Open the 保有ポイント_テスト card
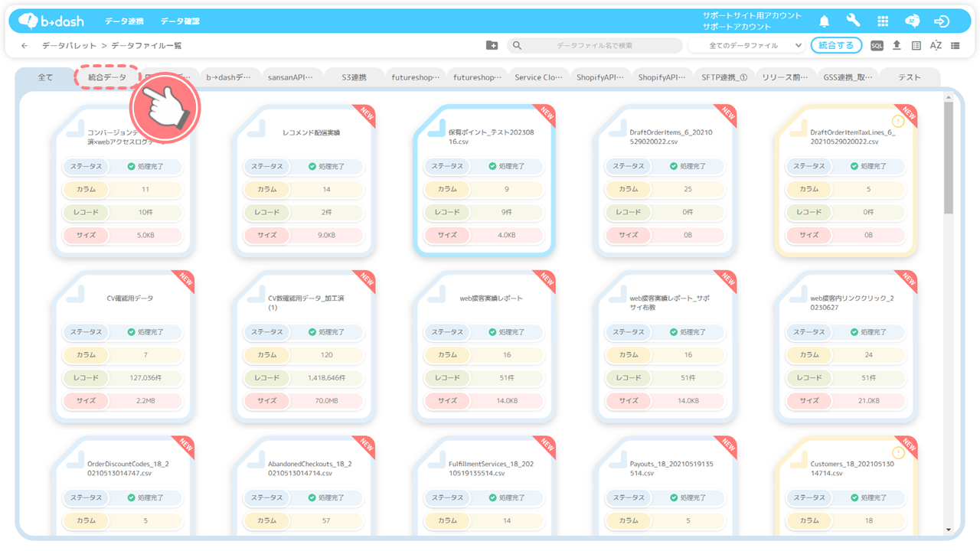 (x=484, y=181)
